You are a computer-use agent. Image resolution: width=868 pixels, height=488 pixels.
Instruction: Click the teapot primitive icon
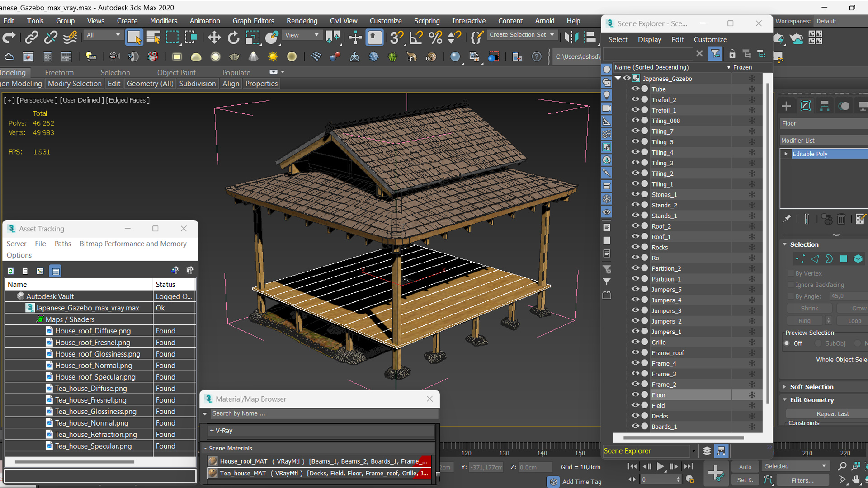coord(234,56)
